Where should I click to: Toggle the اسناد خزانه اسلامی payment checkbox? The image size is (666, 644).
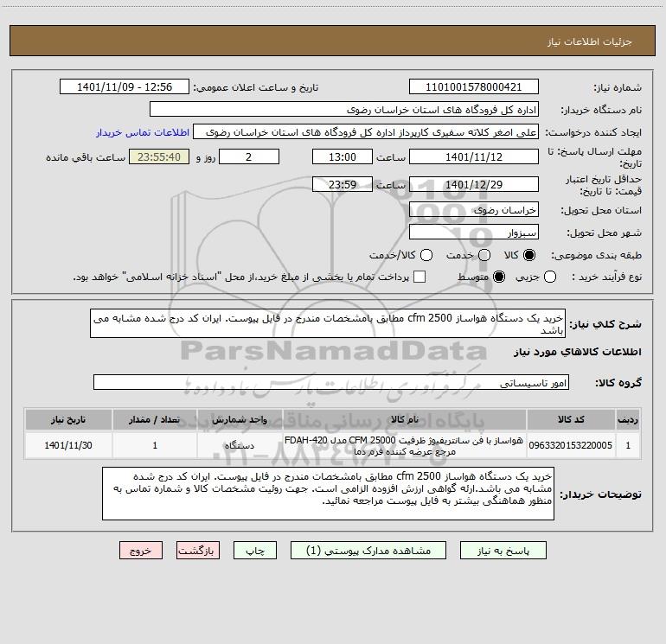click(419, 277)
